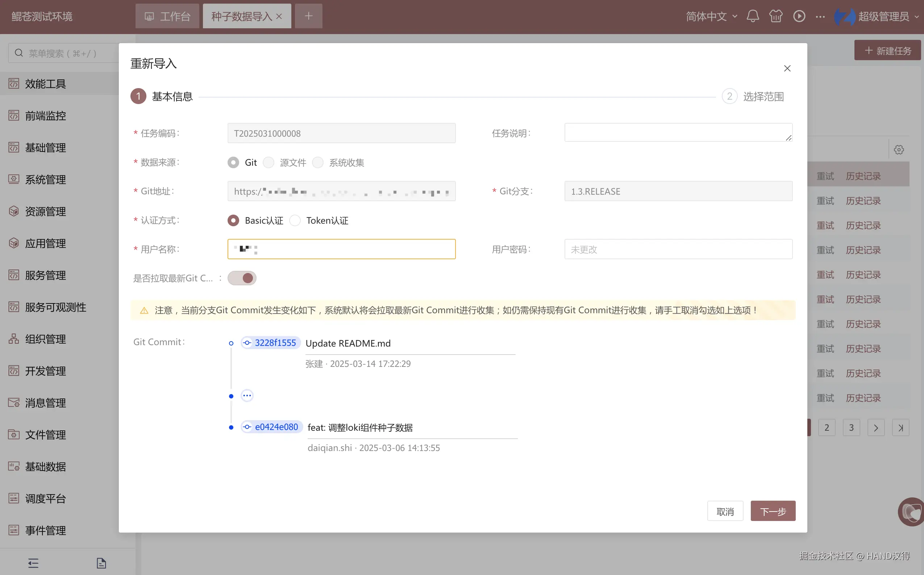Expand hidden commits ellipsis icon

247,396
